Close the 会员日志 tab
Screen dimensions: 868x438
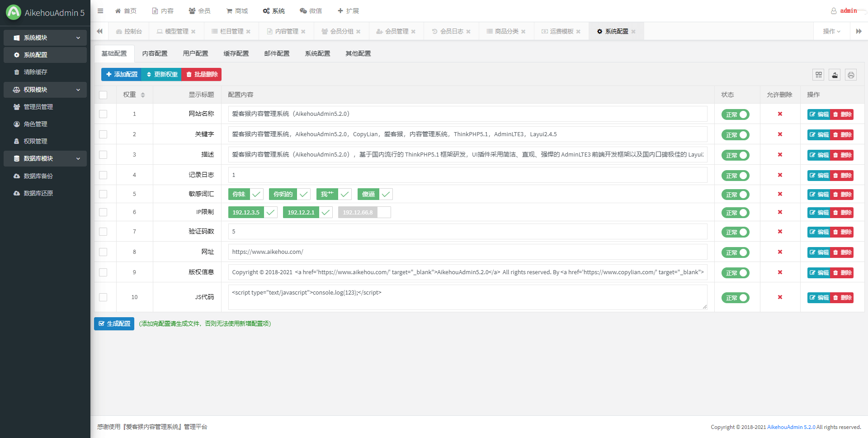[x=468, y=32]
